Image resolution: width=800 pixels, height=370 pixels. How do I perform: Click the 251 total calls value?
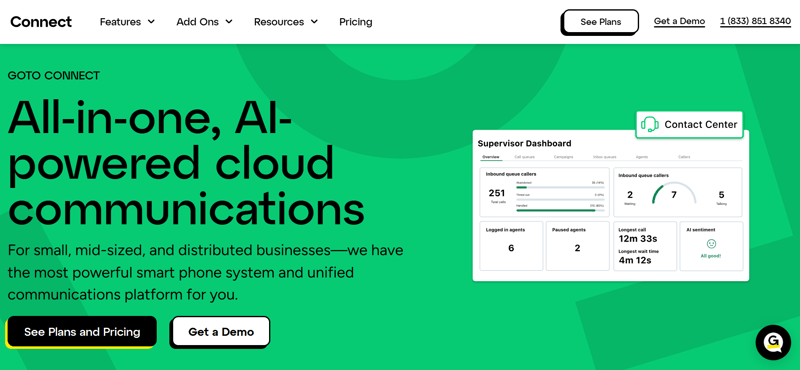point(496,193)
